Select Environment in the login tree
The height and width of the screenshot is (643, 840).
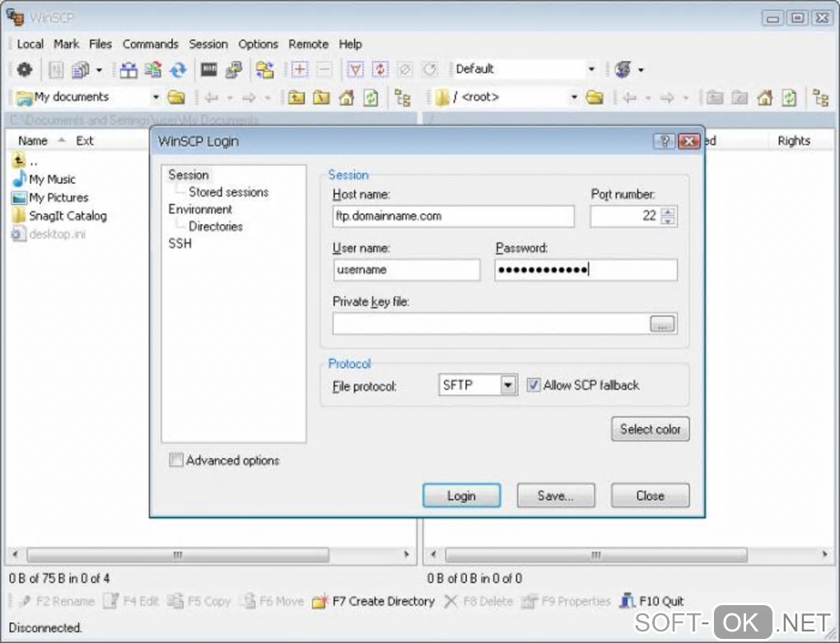[200, 209]
